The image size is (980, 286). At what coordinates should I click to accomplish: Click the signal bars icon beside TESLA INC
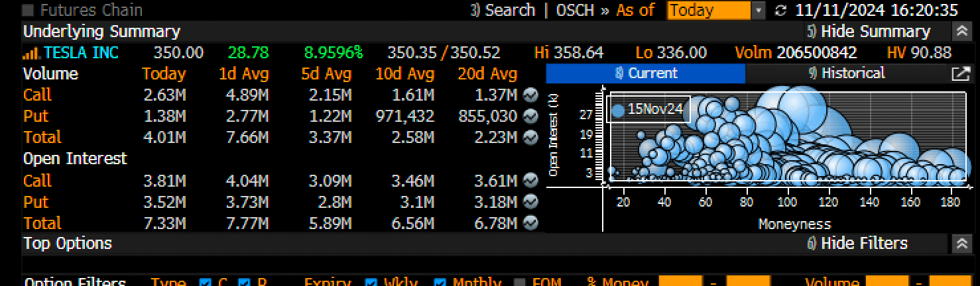[x=31, y=53]
